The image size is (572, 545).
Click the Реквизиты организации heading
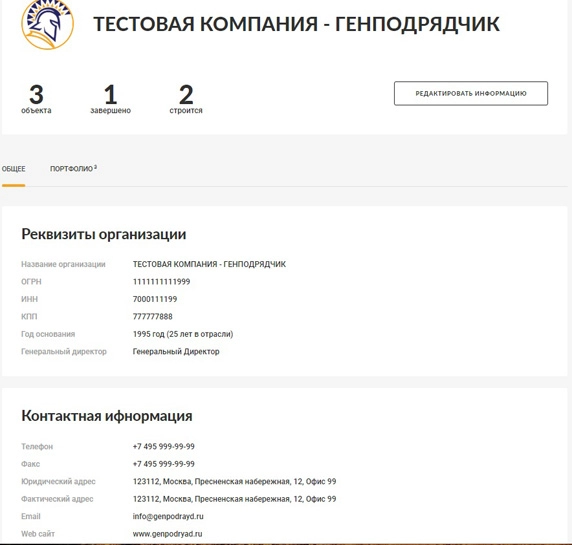(104, 234)
